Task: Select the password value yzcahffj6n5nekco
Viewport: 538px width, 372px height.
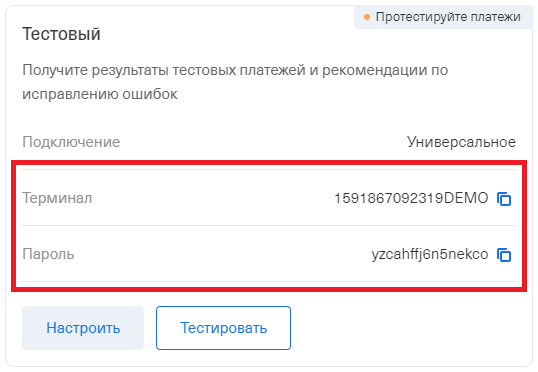Action: 430,255
